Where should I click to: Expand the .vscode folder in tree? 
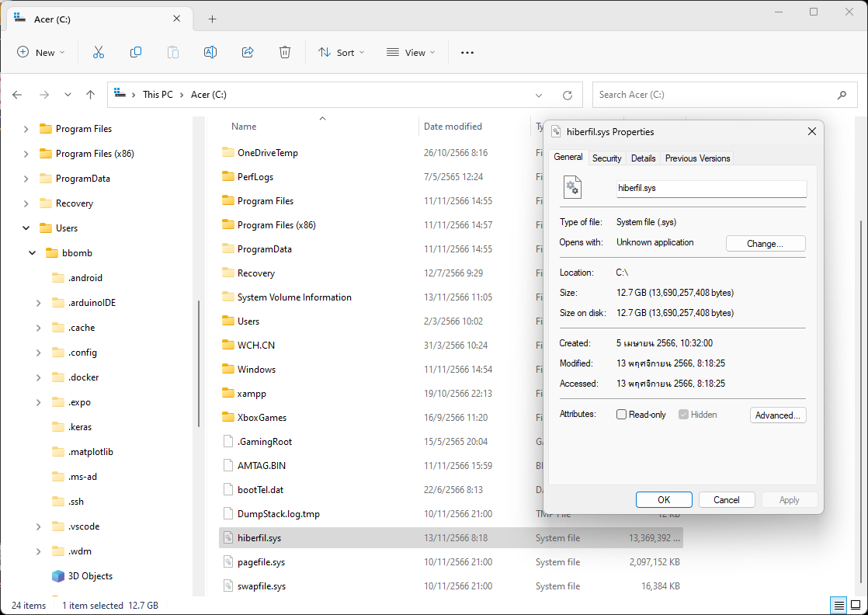pyautogui.click(x=38, y=526)
